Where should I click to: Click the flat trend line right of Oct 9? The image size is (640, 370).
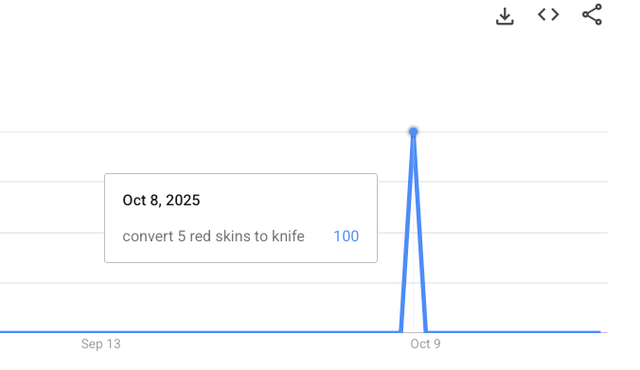(x=514, y=332)
